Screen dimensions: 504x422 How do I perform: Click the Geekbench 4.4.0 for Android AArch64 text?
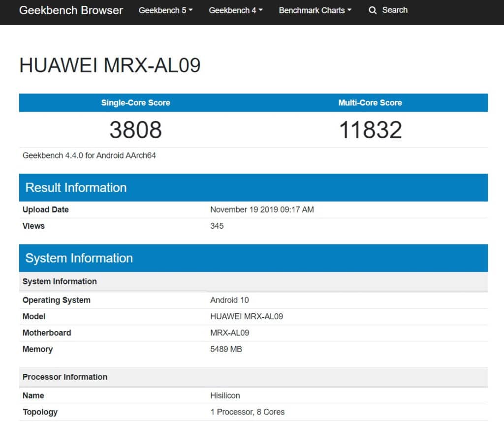[89, 155]
